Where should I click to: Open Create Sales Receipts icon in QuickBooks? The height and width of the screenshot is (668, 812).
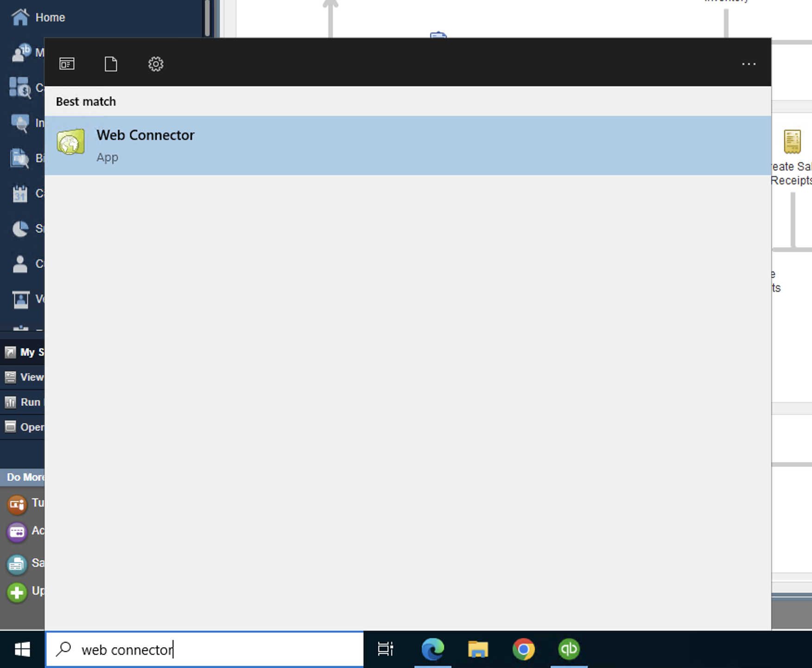point(792,141)
